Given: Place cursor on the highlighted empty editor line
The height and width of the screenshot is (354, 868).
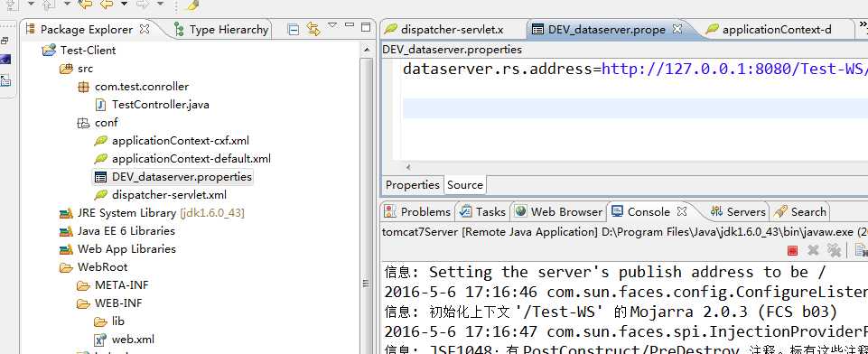Looking at the screenshot, I should [x=635, y=108].
